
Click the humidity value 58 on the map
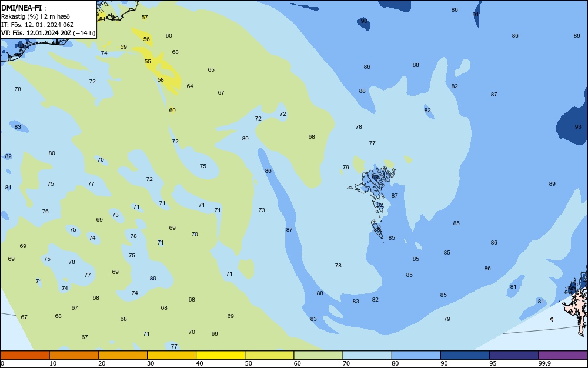(x=161, y=80)
